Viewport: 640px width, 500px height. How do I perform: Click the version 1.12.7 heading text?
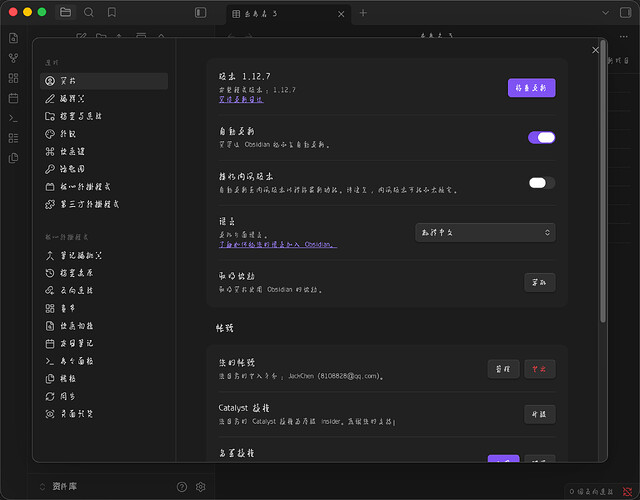click(244, 76)
